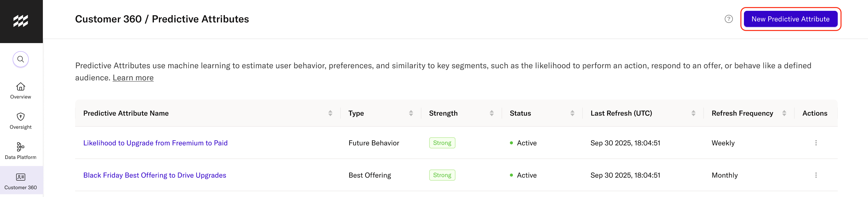Open the actions kebab menu for the Likelihood row
The height and width of the screenshot is (197, 868).
click(816, 143)
